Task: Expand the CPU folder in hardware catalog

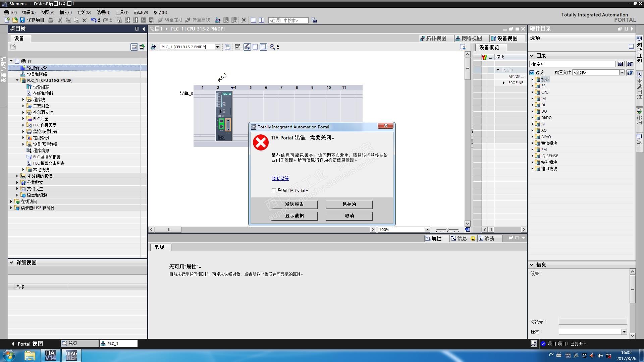Action: click(x=532, y=92)
